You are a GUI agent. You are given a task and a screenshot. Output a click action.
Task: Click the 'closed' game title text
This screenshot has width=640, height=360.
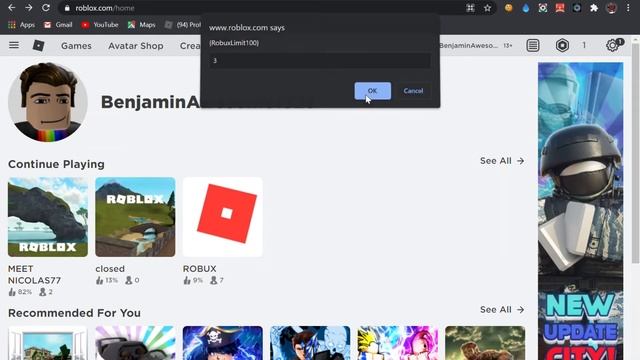[110, 269]
